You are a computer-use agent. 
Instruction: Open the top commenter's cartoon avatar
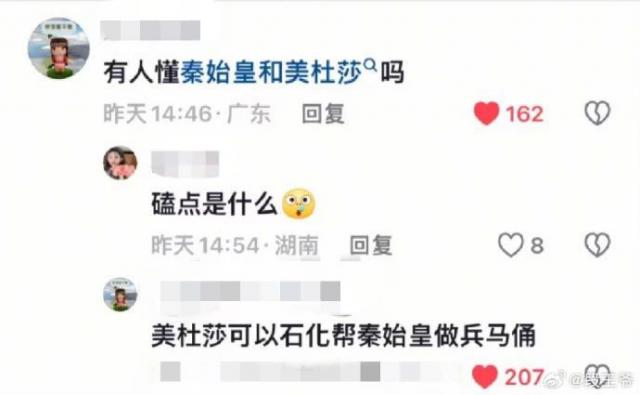point(58,48)
